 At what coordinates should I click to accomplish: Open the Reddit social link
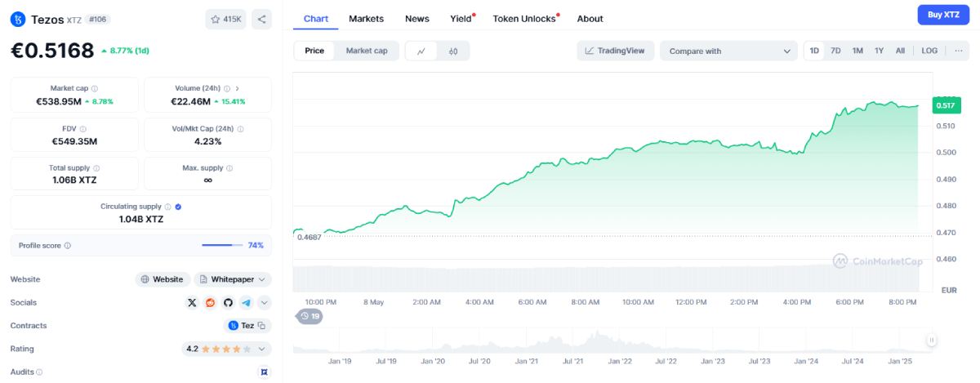211,303
